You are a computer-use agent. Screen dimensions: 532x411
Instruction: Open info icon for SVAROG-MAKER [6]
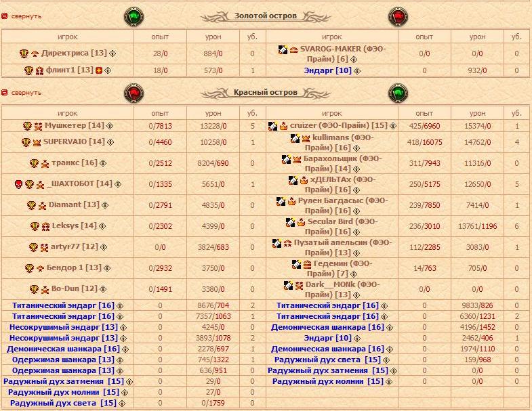(354, 60)
